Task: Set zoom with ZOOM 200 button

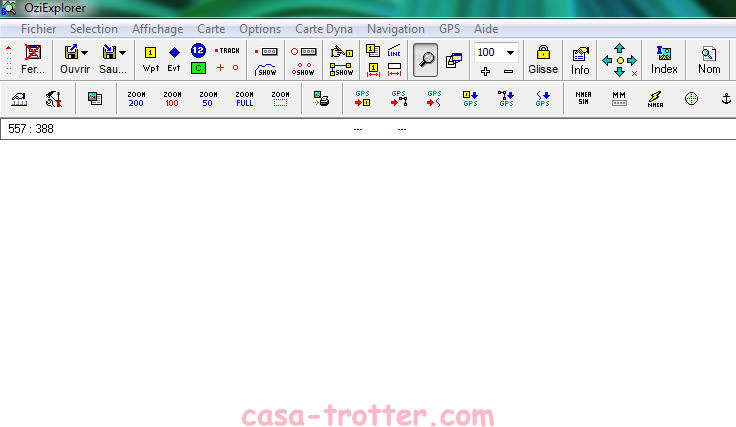Action: 136,99
